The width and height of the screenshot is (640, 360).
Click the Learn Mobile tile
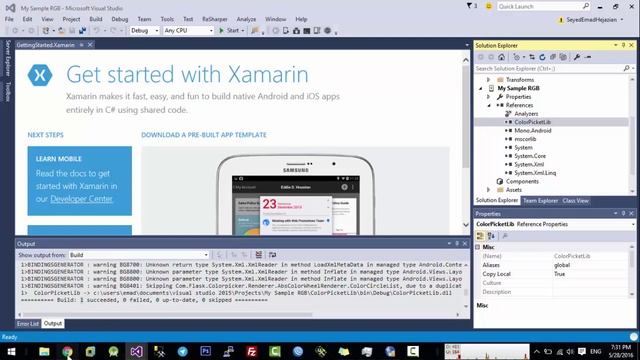[80, 181]
